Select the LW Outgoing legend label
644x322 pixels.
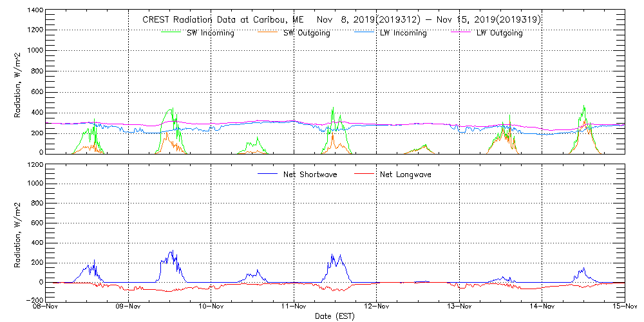(x=499, y=33)
